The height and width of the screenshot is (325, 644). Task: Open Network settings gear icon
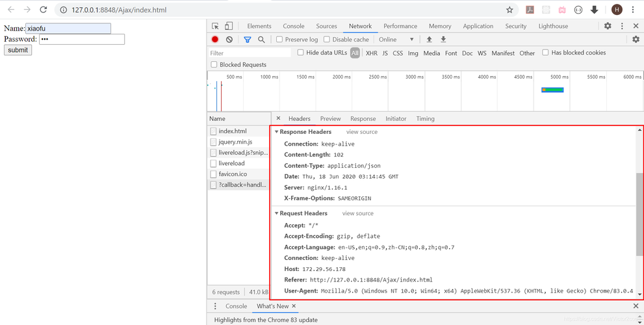636,40
